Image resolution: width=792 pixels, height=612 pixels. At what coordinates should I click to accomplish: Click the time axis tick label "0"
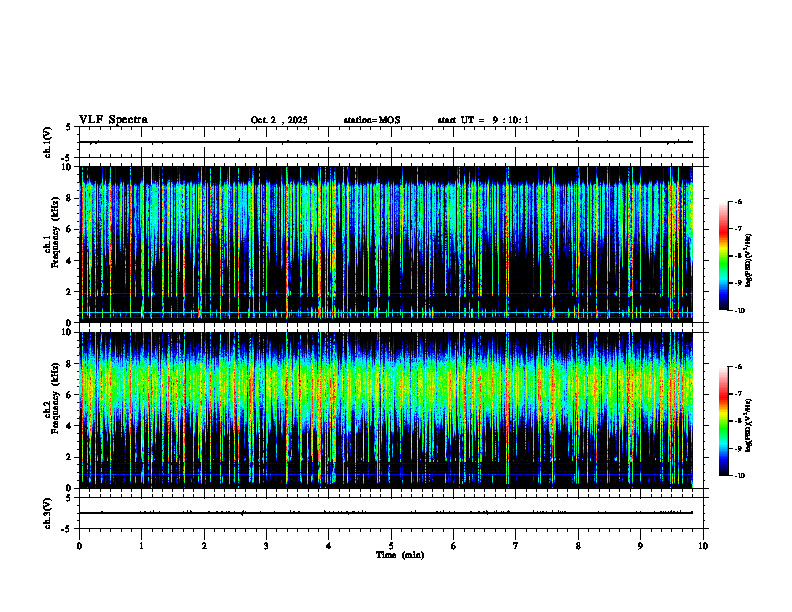[79, 546]
